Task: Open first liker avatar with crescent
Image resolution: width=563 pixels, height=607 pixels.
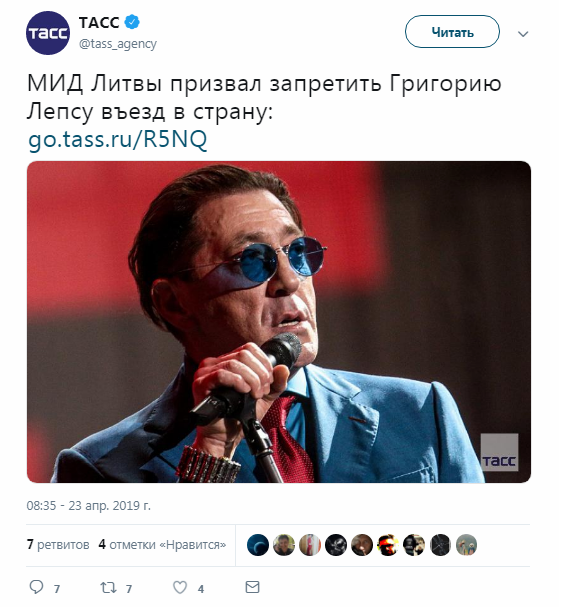Action: 258,545
